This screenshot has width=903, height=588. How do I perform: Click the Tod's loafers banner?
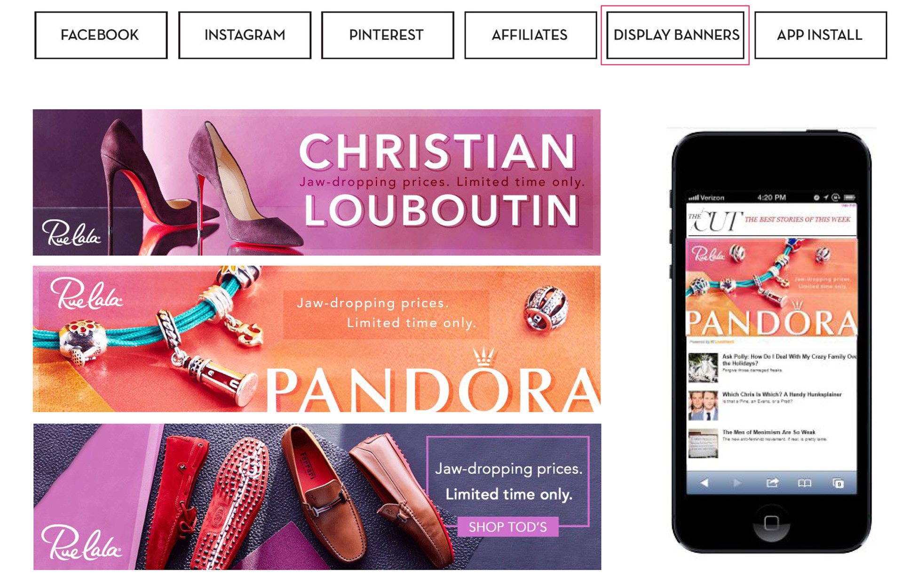click(x=317, y=497)
